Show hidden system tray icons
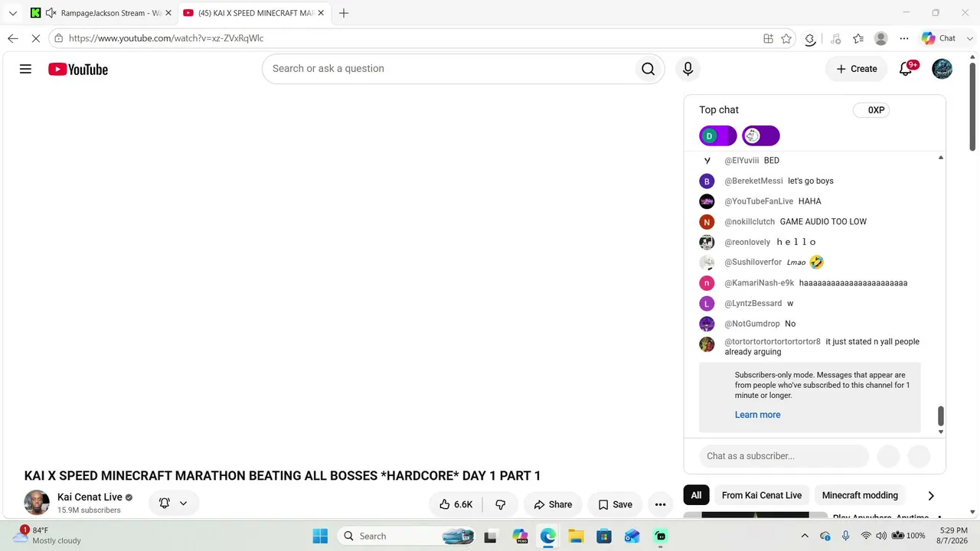The width and height of the screenshot is (980, 551). [804, 536]
